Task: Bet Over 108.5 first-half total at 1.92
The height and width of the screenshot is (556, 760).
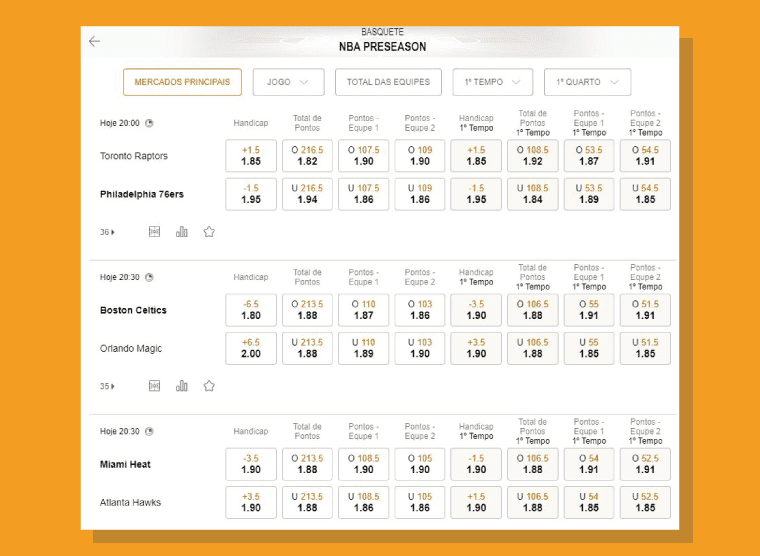Action: [x=533, y=156]
